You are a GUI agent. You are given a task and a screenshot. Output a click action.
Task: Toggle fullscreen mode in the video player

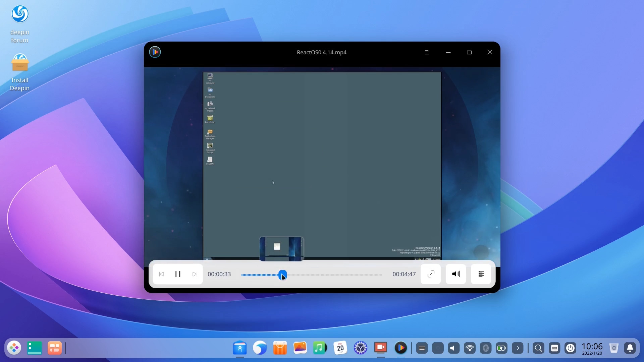pyautogui.click(x=430, y=274)
